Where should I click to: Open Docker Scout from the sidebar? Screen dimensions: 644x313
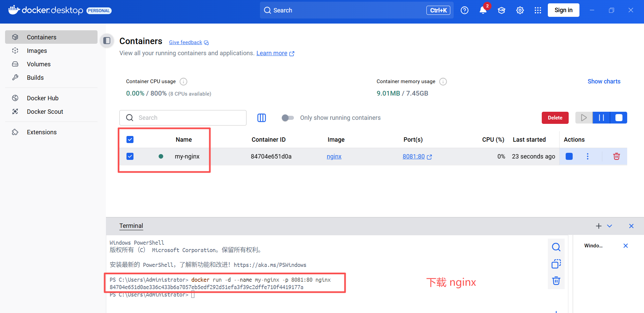point(51,111)
